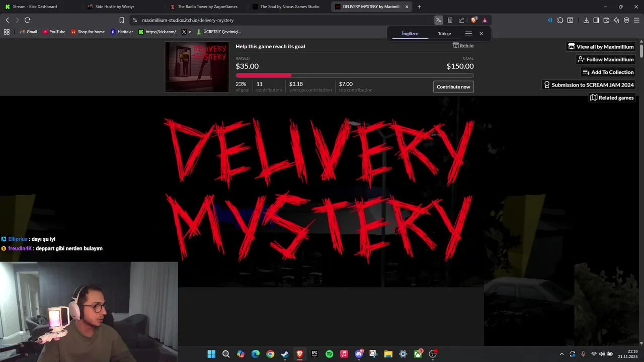Reload the current page
The image size is (644, 362).
point(27,20)
